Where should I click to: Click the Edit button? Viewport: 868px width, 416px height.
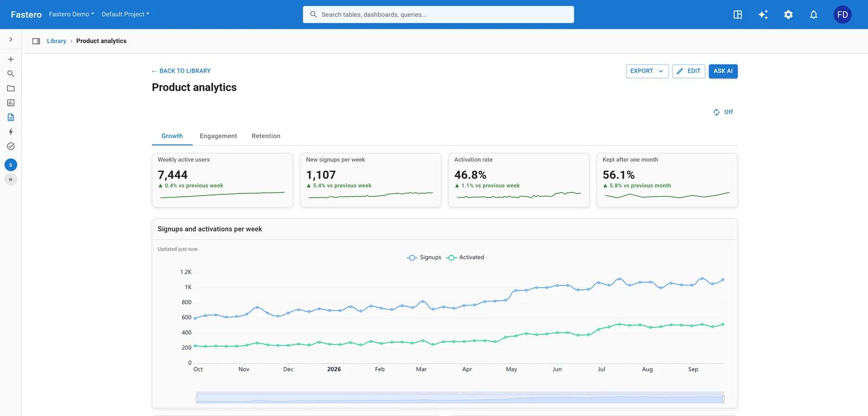pos(688,71)
